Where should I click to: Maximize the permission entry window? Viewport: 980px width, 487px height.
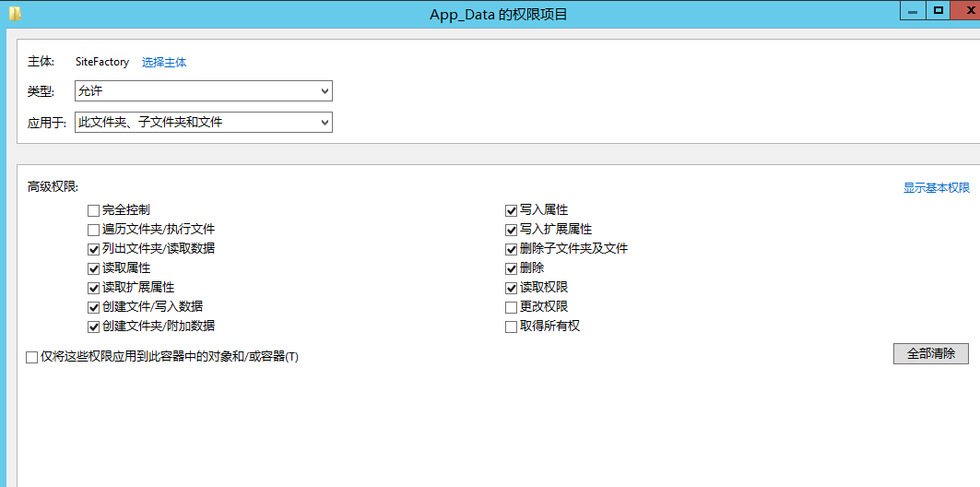(939, 10)
